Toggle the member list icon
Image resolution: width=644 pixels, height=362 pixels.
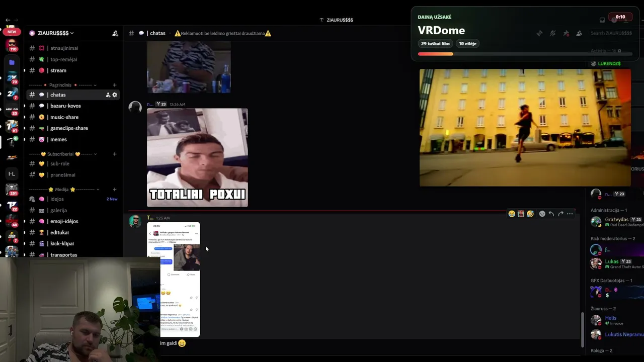pos(579,33)
